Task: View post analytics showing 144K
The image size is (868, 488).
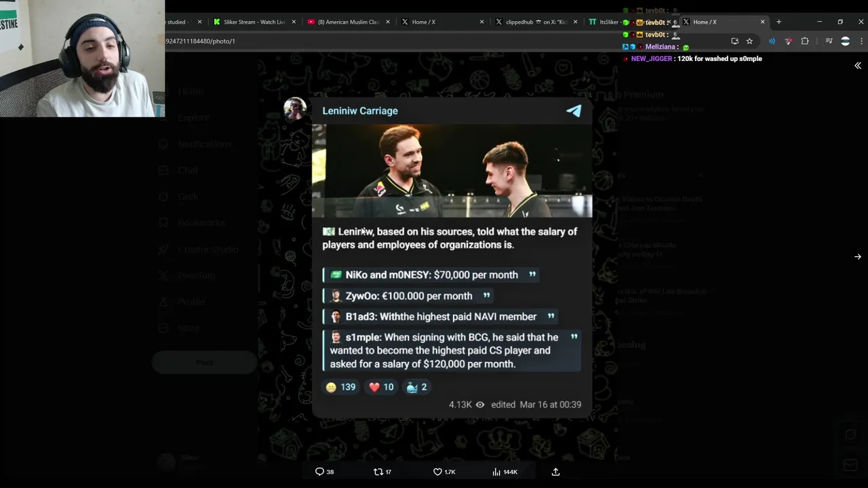Action: (505, 472)
